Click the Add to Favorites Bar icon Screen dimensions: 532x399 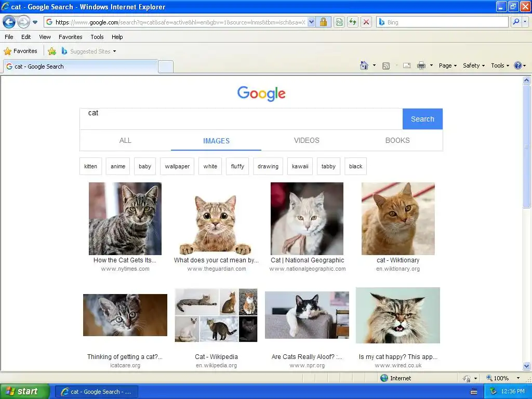tap(52, 51)
